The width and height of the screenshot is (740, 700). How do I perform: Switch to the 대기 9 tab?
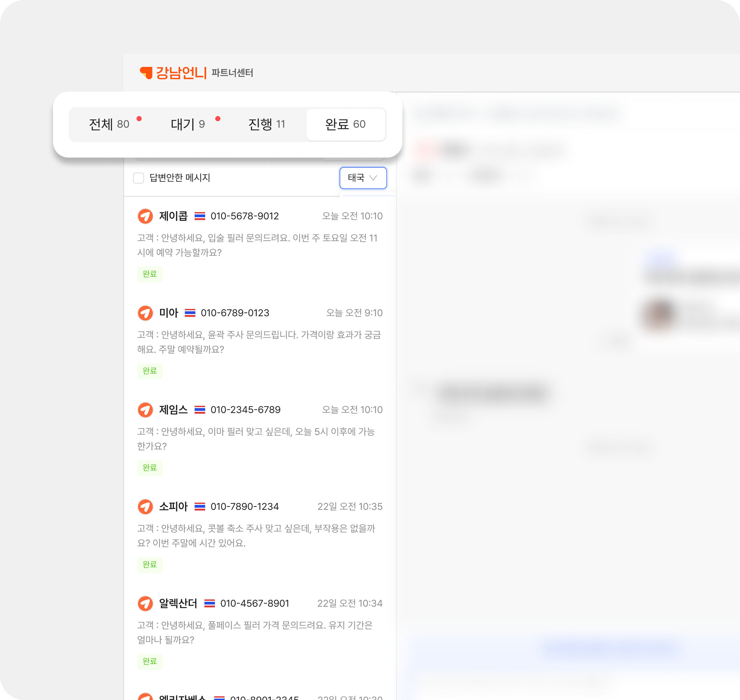(x=188, y=124)
